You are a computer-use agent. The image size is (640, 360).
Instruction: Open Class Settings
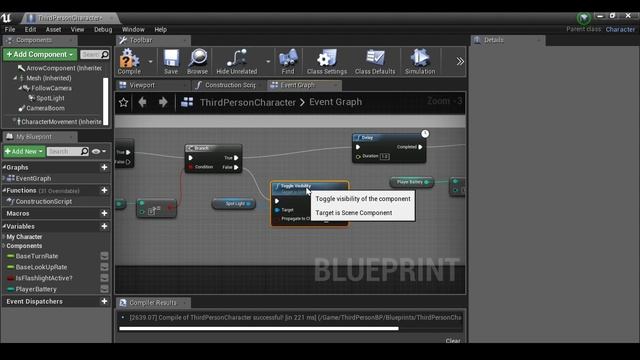[x=327, y=61]
